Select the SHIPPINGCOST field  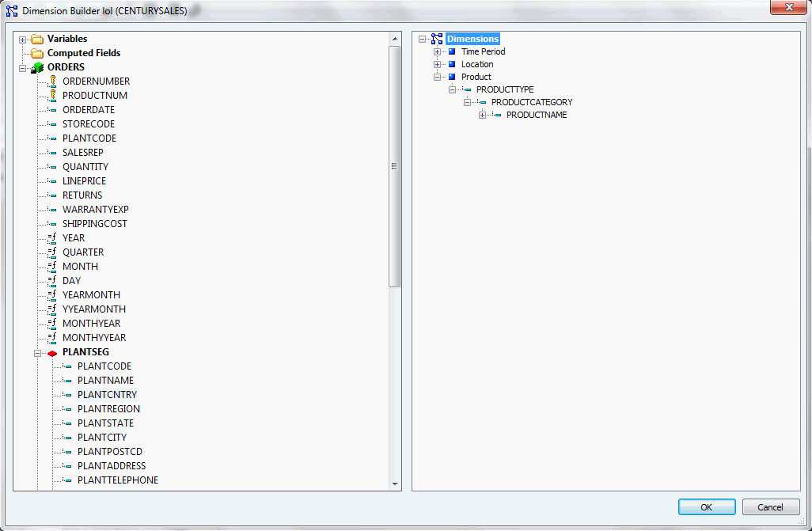pyautogui.click(x=95, y=224)
